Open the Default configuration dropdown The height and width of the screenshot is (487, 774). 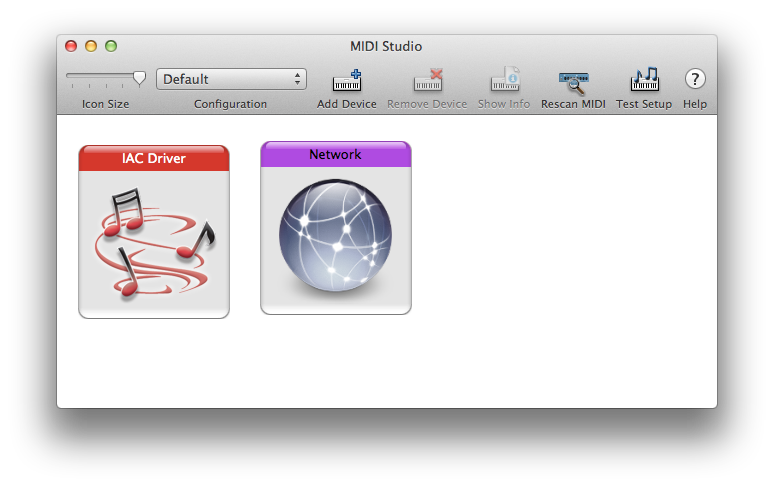(230, 79)
